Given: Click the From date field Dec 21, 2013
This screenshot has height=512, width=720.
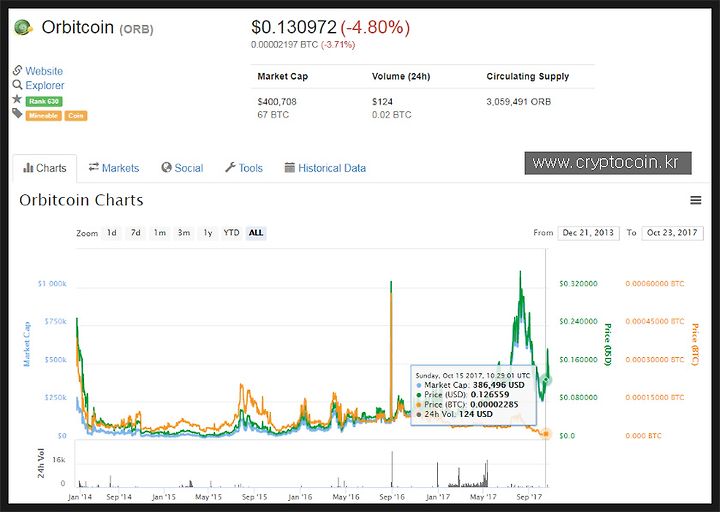Looking at the screenshot, I should point(588,233).
